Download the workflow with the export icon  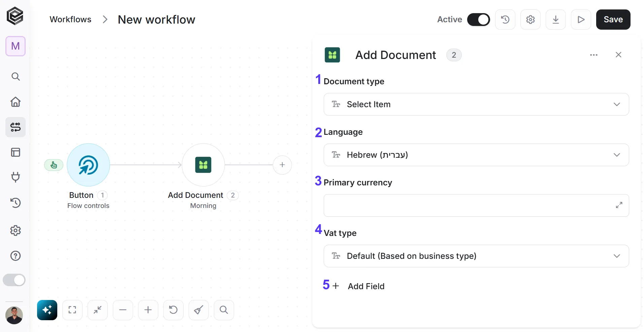(556, 20)
